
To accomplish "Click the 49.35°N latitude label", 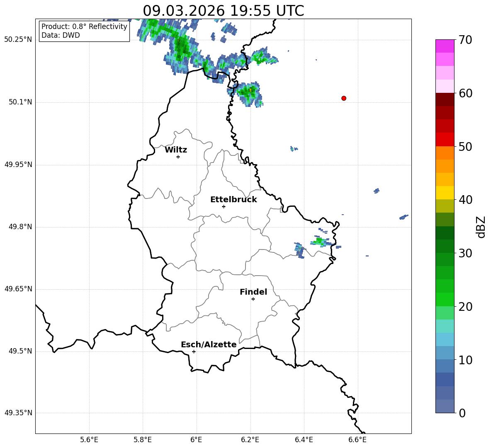I will coord(18,413).
